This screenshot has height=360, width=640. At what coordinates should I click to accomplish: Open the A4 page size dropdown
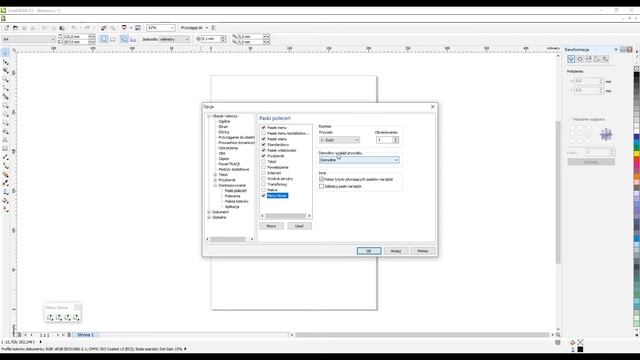click(28, 39)
